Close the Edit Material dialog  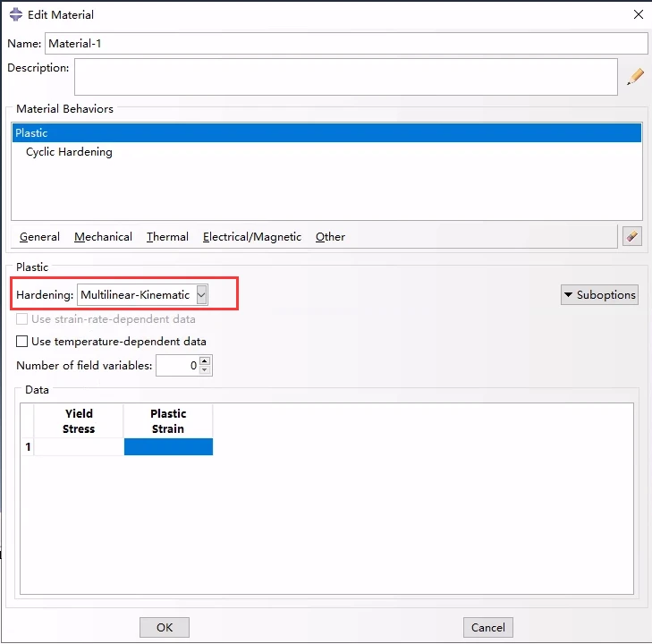tap(639, 14)
